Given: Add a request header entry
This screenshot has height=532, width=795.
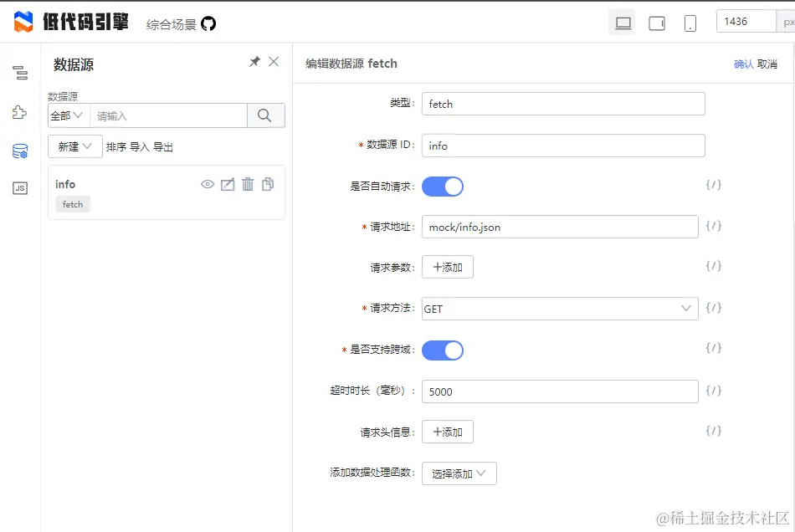Looking at the screenshot, I should tap(447, 432).
